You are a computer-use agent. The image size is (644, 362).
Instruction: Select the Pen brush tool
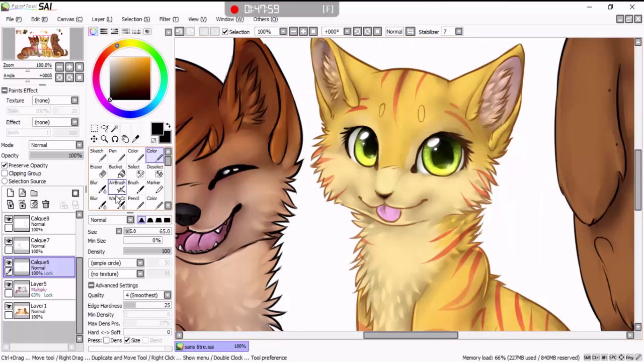coord(116,155)
